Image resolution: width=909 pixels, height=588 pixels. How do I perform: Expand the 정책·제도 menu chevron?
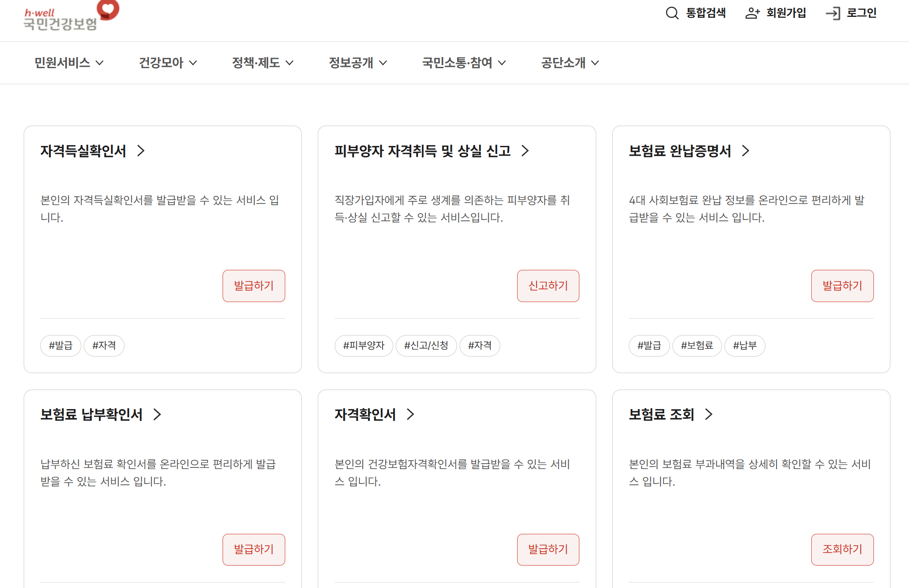pos(290,63)
